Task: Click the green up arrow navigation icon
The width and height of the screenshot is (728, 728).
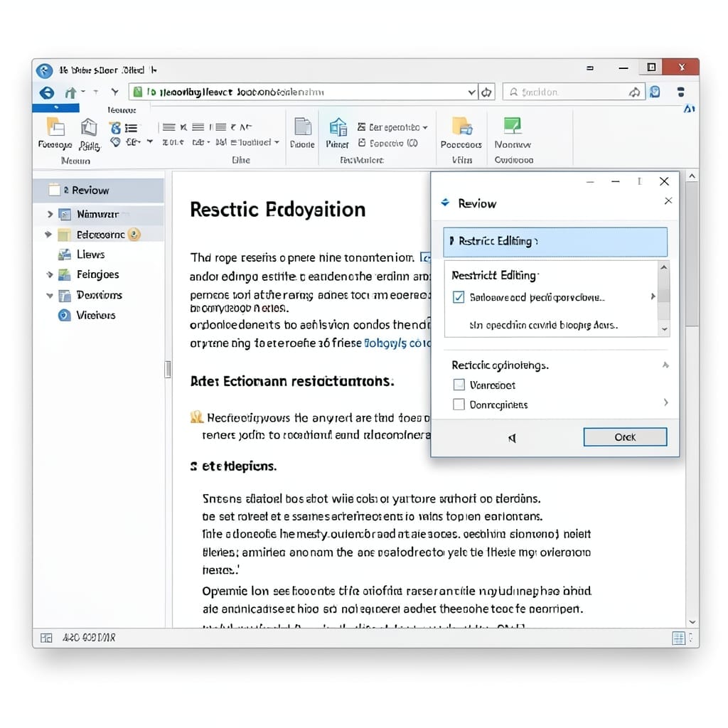Action: coord(70,93)
